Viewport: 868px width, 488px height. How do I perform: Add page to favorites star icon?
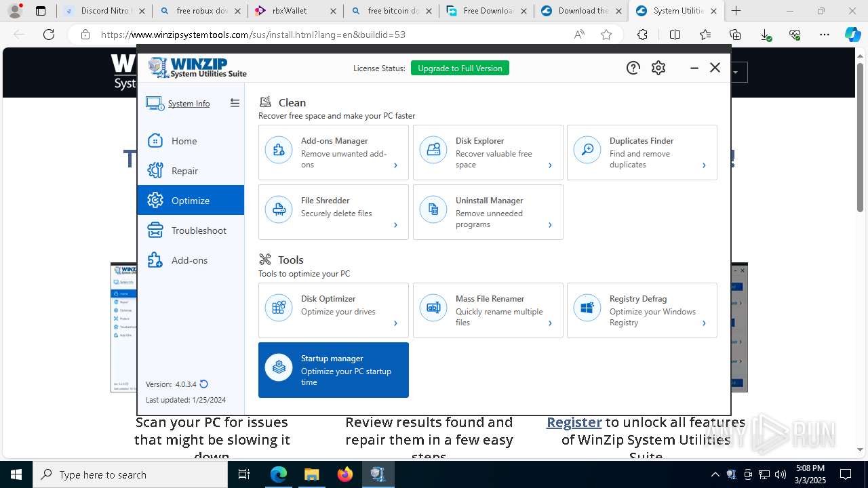pos(606,35)
